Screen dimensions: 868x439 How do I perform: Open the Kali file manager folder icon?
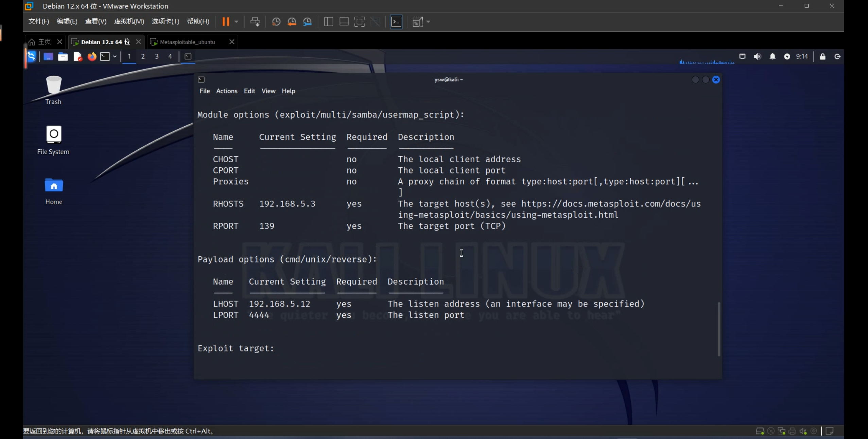(63, 56)
